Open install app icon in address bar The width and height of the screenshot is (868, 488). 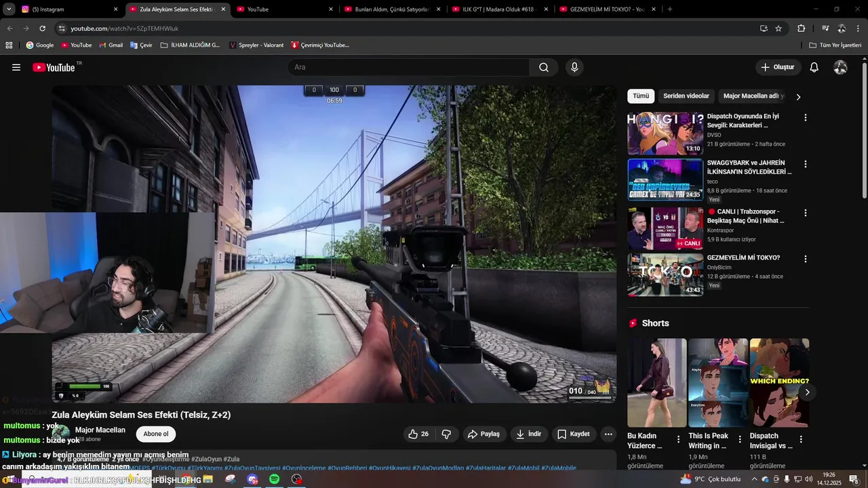click(764, 28)
